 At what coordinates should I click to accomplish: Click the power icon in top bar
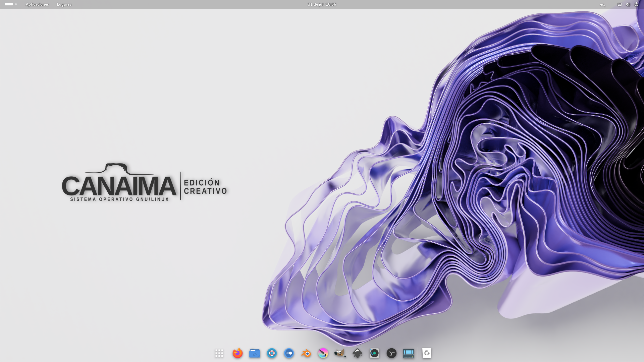(x=636, y=4)
